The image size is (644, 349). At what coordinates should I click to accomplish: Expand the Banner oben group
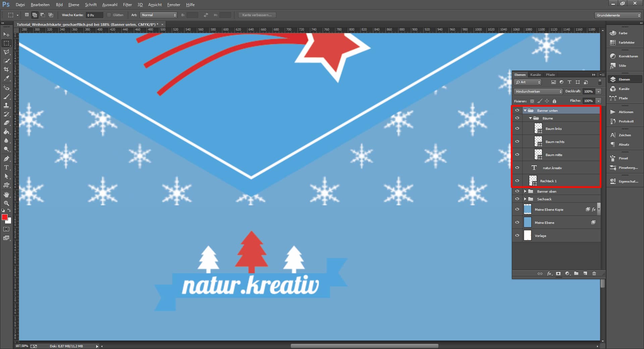(x=525, y=191)
